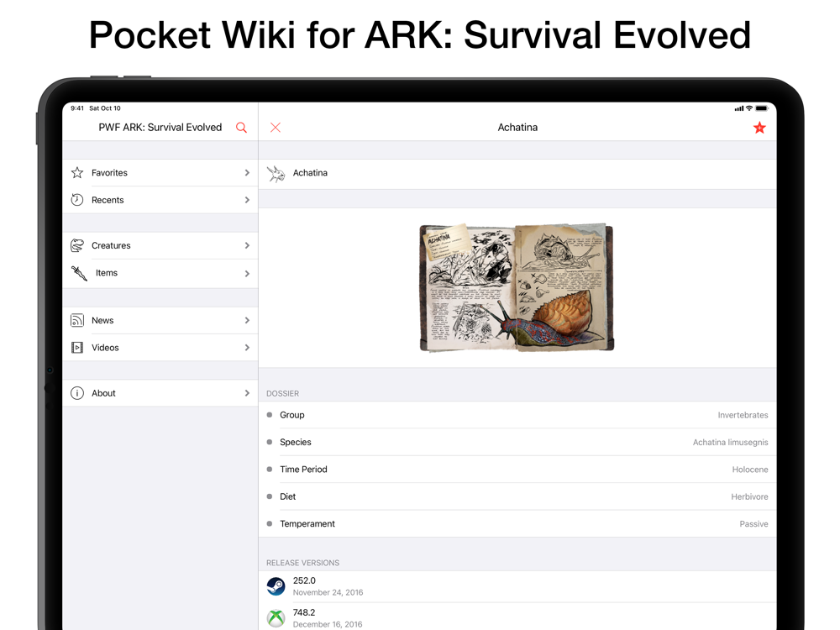The width and height of the screenshot is (840, 630).
Task: Select the Group dossier row label
Action: tap(292, 415)
